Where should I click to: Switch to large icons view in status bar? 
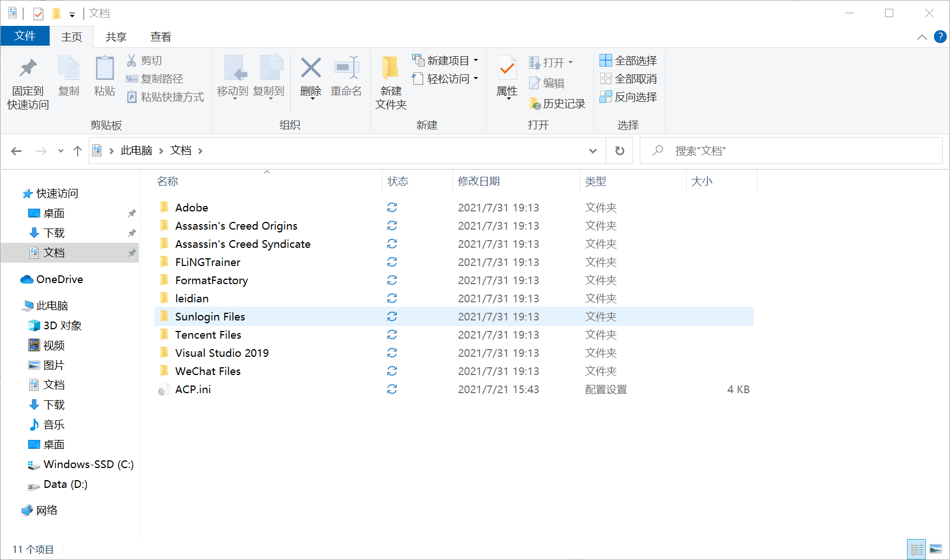(x=936, y=549)
